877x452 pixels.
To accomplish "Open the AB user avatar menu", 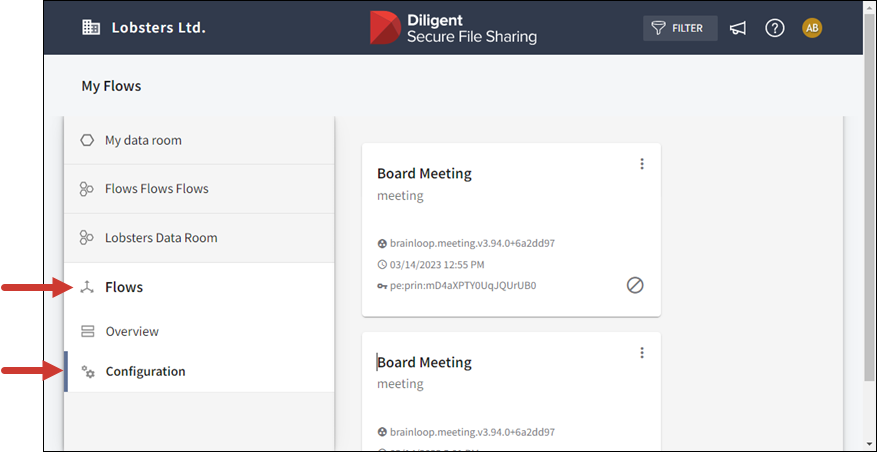I will coord(812,28).
